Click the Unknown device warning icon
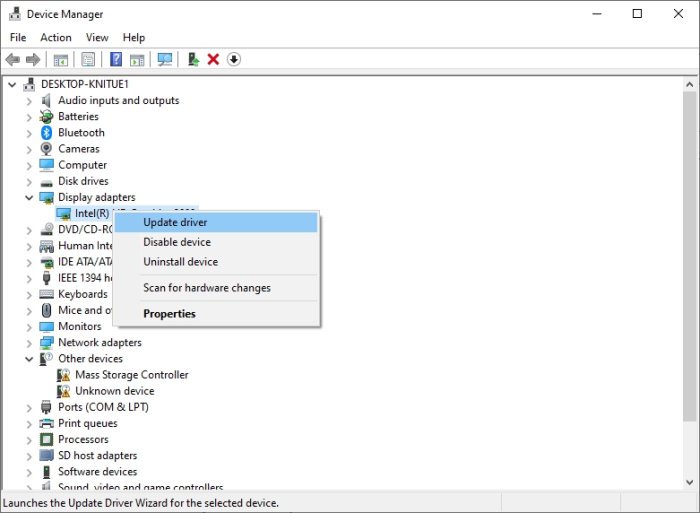This screenshot has height=513, width=700. click(63, 391)
